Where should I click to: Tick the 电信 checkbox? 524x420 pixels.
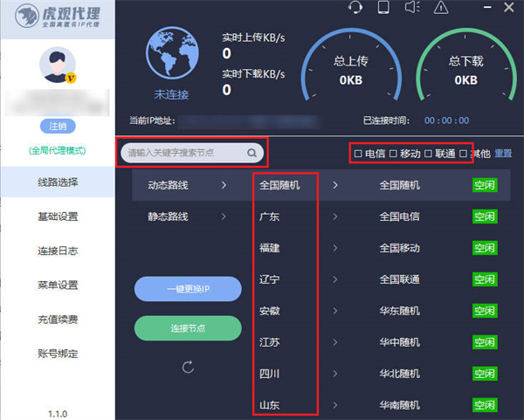click(x=358, y=154)
